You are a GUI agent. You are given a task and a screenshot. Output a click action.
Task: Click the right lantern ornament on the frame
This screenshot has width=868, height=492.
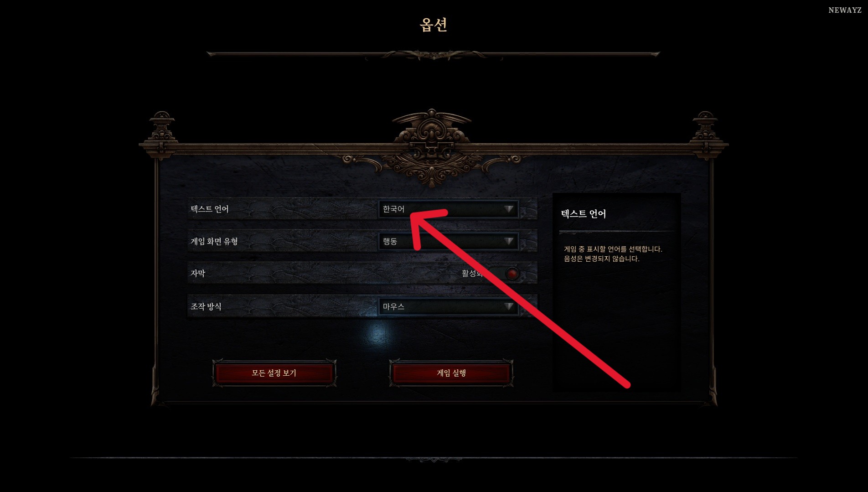pos(705,135)
